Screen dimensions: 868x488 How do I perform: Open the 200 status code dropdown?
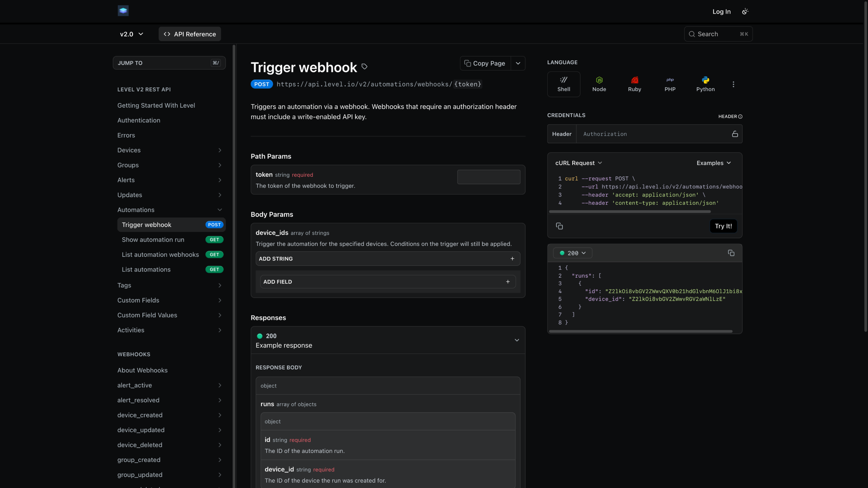573,253
